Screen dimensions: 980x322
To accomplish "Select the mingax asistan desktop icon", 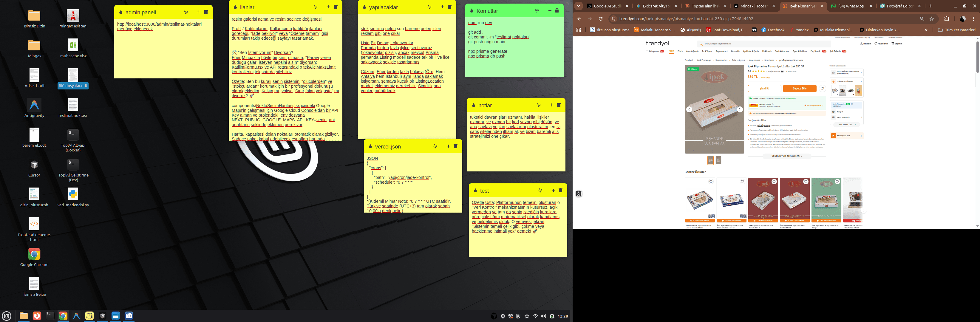I will (x=73, y=18).
